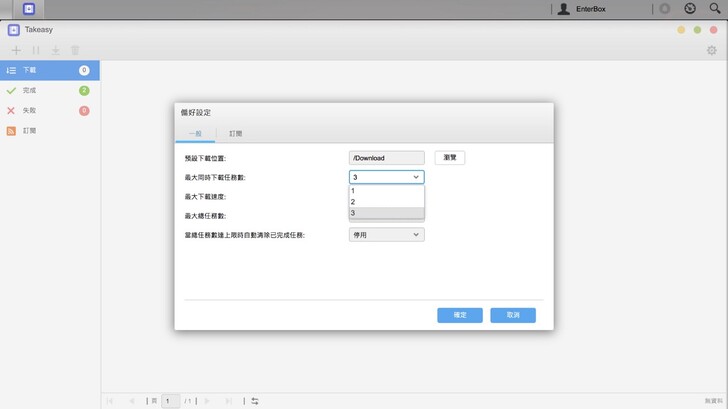Viewport: 728px width, 409px height.
Task: Click the green badge count on 完成
Action: [84, 91]
